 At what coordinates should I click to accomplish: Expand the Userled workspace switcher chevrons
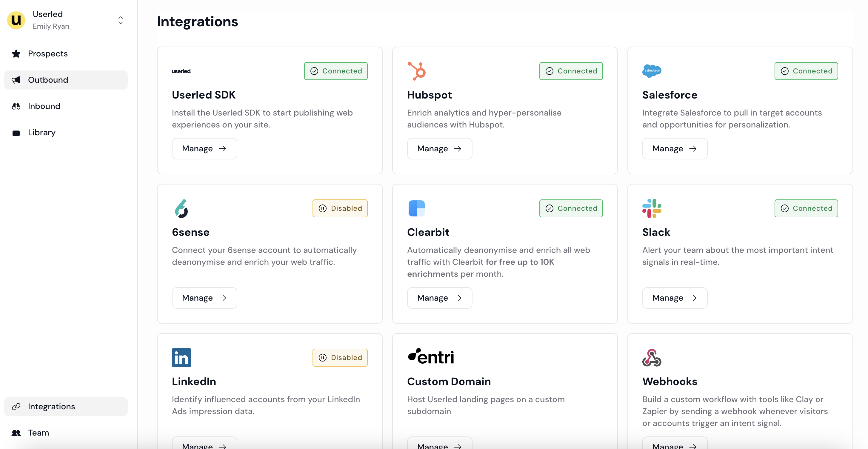120,20
